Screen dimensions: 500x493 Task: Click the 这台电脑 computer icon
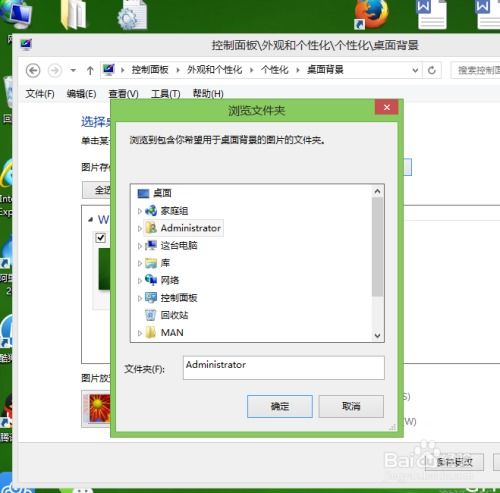click(151, 245)
